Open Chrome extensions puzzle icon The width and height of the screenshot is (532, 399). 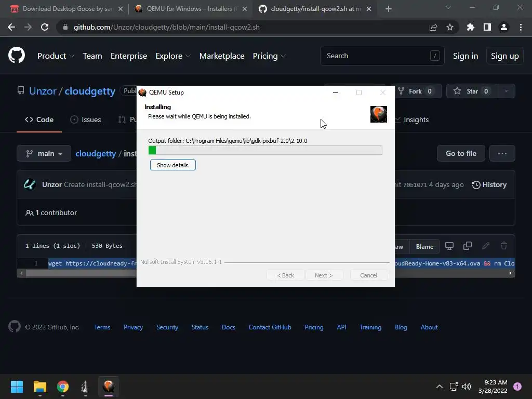470,27
